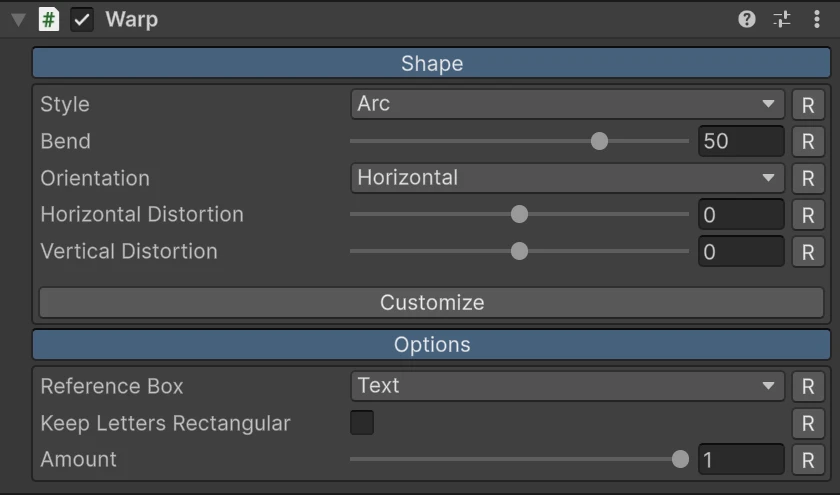
Task: Toggle the Options section header
Action: tap(432, 344)
